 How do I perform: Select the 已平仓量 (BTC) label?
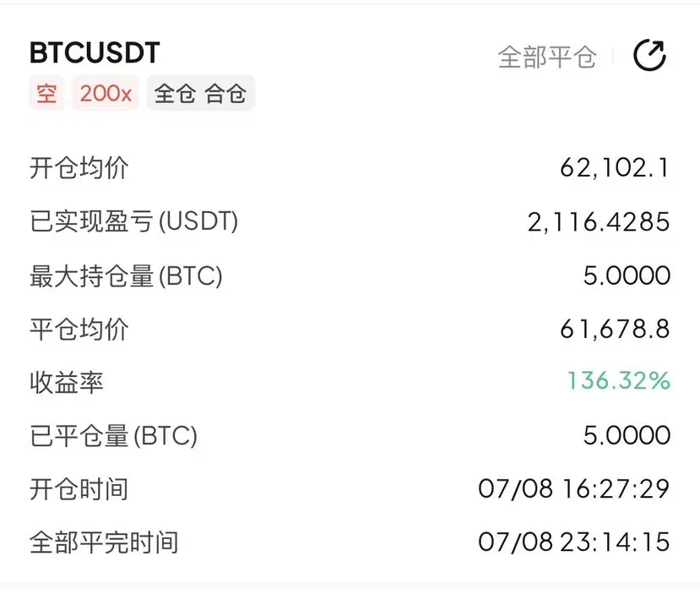click(x=113, y=436)
